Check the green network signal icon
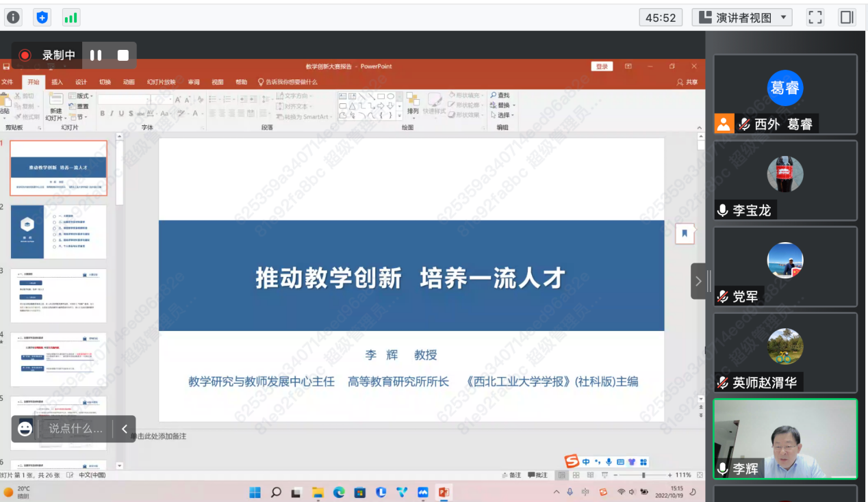This screenshot has width=868, height=502. [71, 18]
